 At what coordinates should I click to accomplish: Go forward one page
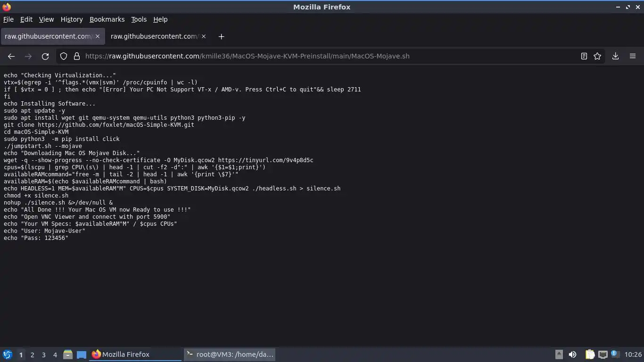28,56
